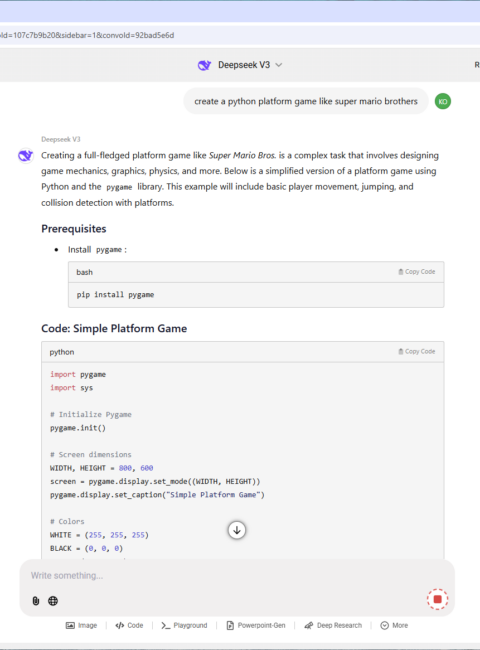The width and height of the screenshot is (480, 650).
Task: Select the Code mode
Action: [129, 625]
